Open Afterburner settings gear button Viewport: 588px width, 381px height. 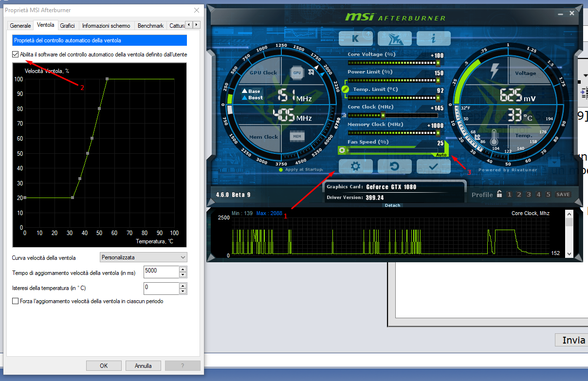(x=355, y=166)
